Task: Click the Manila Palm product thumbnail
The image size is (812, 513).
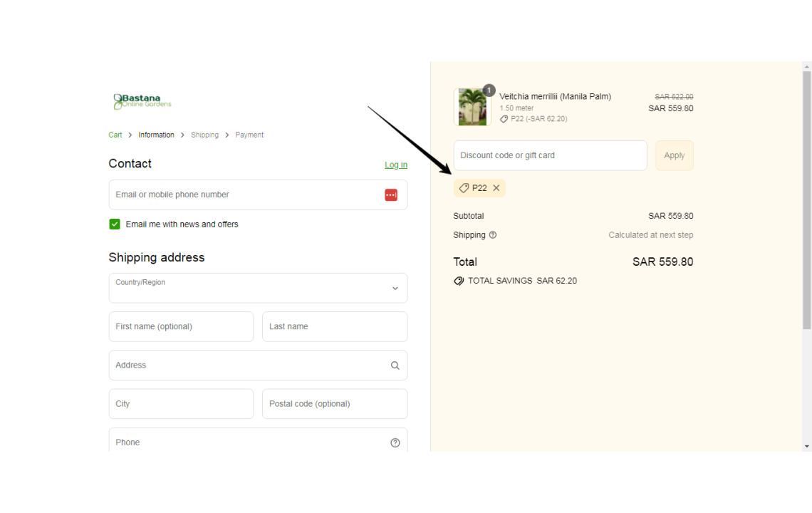Action: 472,107
